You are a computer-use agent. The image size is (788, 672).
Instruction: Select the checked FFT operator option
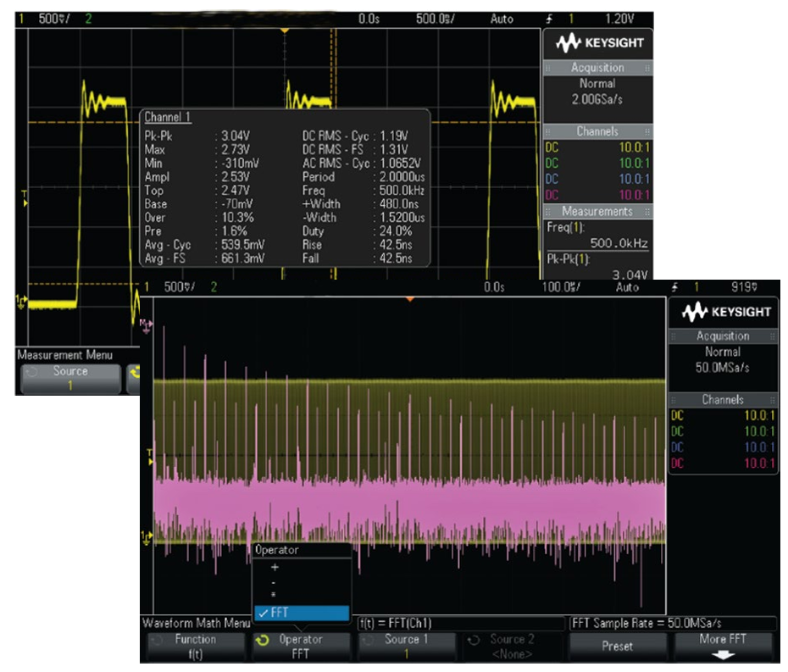(x=302, y=613)
